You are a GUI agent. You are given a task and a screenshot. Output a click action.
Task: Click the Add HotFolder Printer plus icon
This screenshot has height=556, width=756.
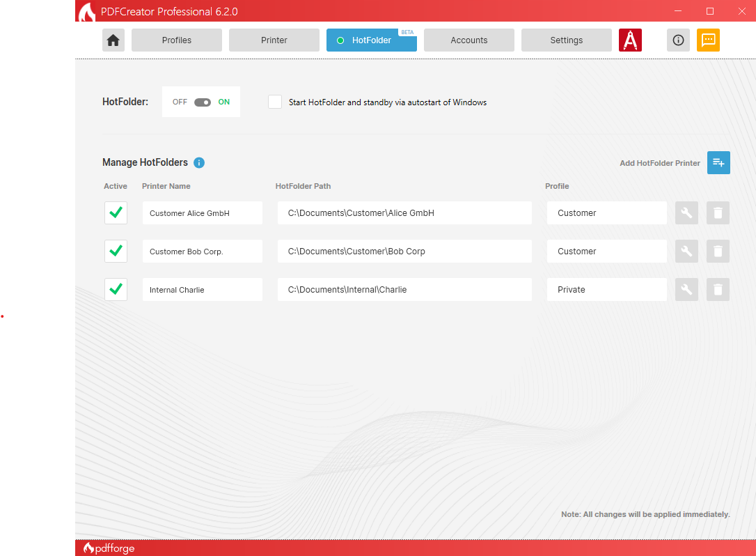tap(718, 163)
